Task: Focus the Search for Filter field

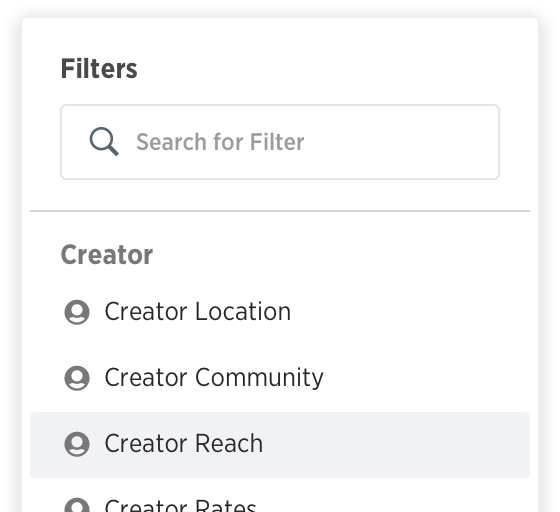Action: pos(280,142)
